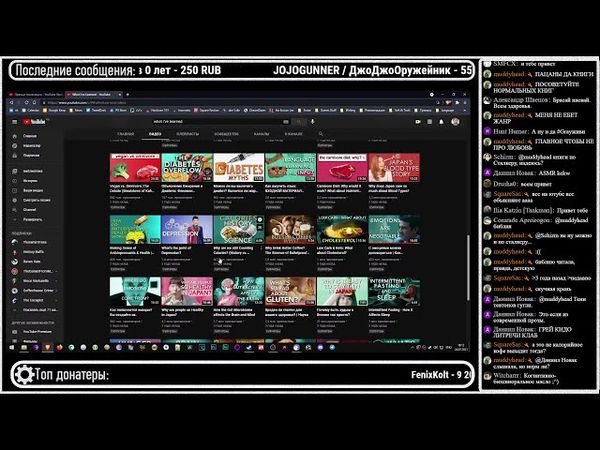This screenshot has width=600, height=450.
Task: Switch to the first browser tab
Action: click(x=36, y=94)
